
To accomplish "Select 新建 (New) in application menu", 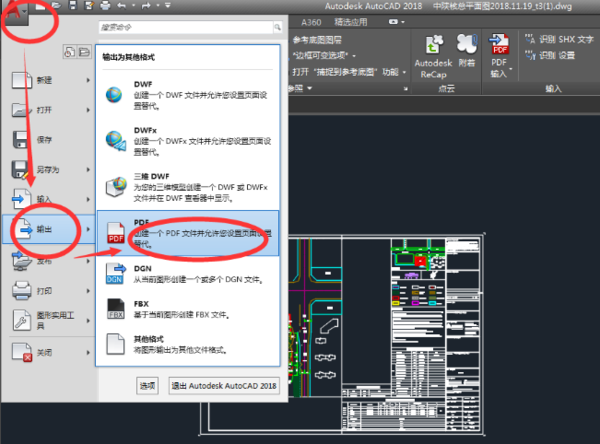I will (x=50, y=80).
